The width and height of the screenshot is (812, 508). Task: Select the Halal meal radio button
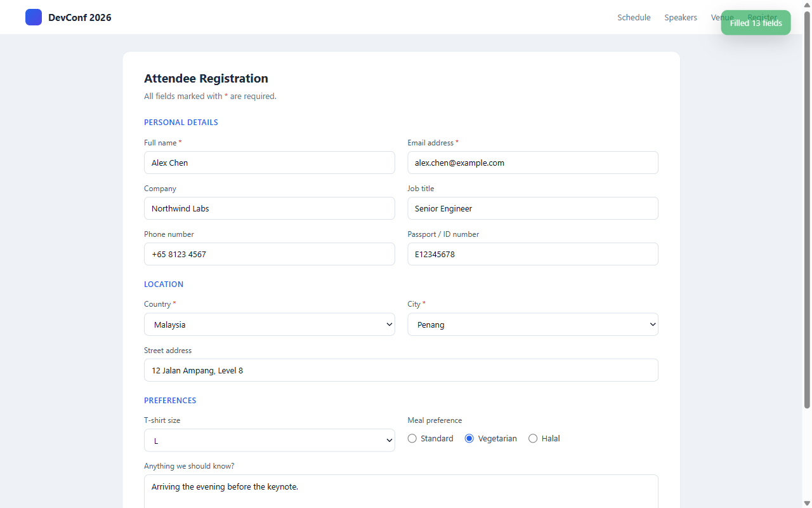click(x=533, y=438)
